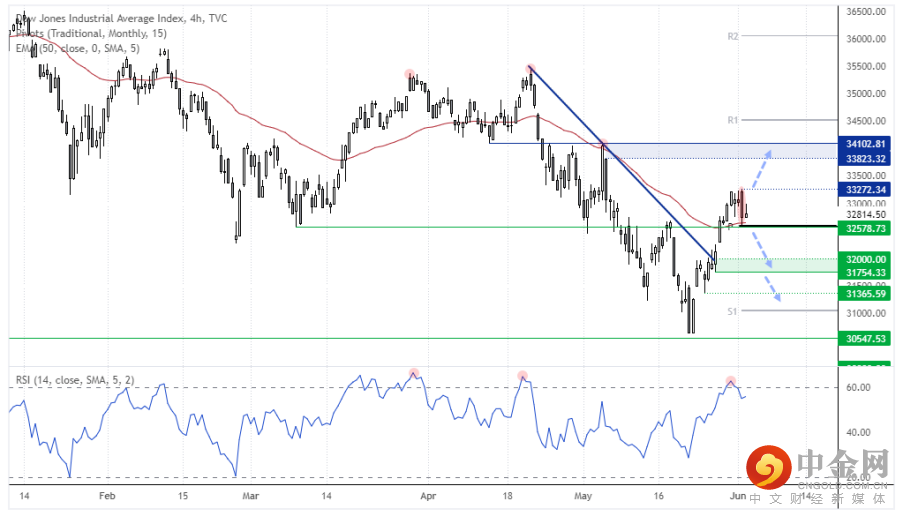Click the May date on time axis
The image size is (903, 517).
[x=583, y=496]
